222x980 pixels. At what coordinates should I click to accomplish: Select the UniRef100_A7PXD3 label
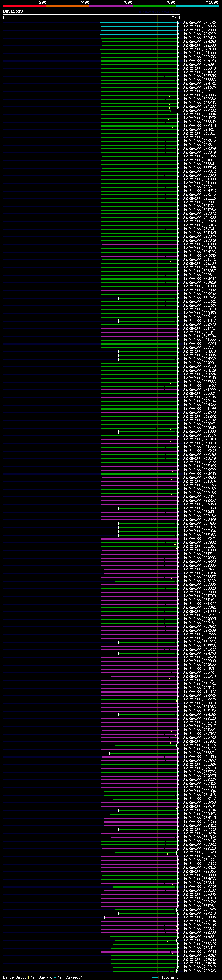[x=199, y=57]
